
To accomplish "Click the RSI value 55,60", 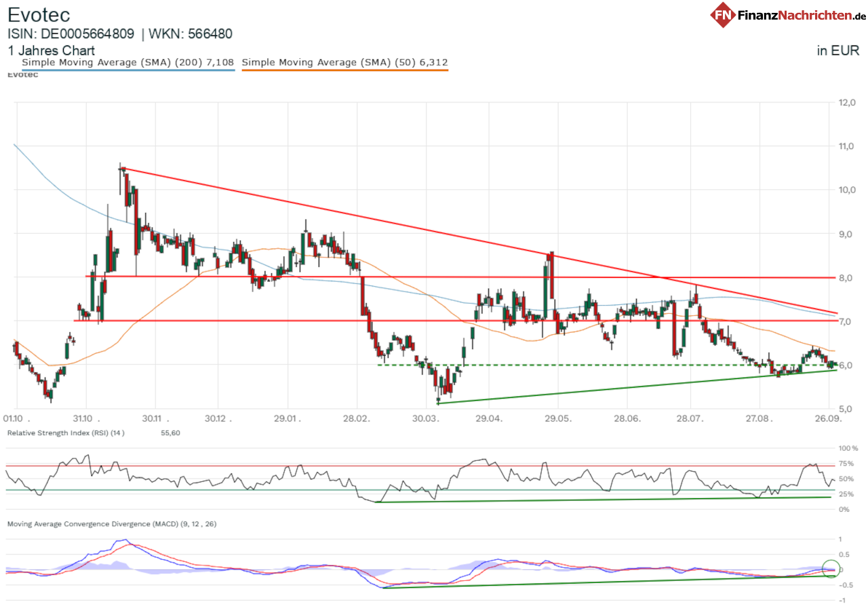I will pos(170,432).
